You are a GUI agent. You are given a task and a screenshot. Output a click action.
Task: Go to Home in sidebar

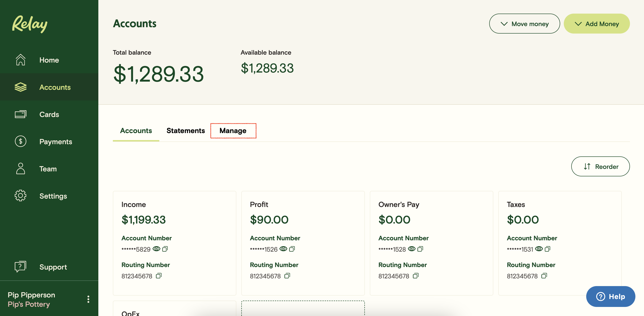point(49,60)
